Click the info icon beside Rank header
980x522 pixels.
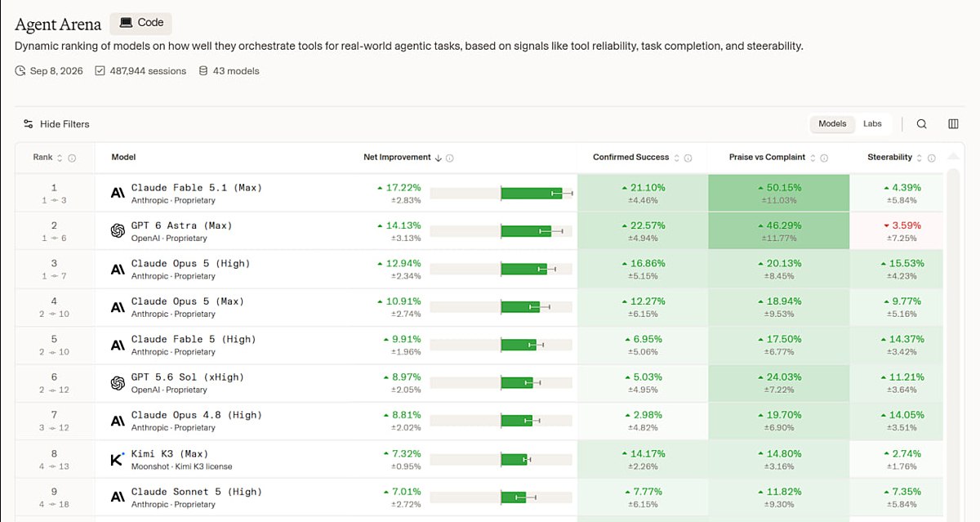click(72, 158)
